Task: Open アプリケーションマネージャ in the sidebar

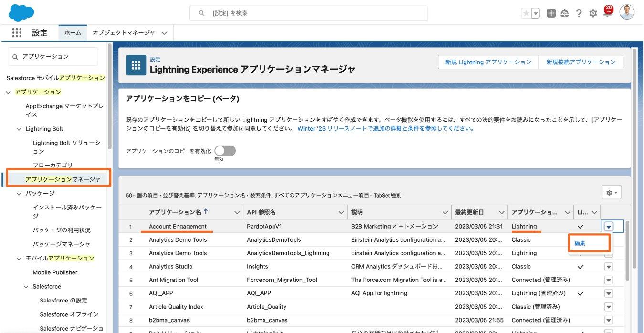Action: (63, 179)
